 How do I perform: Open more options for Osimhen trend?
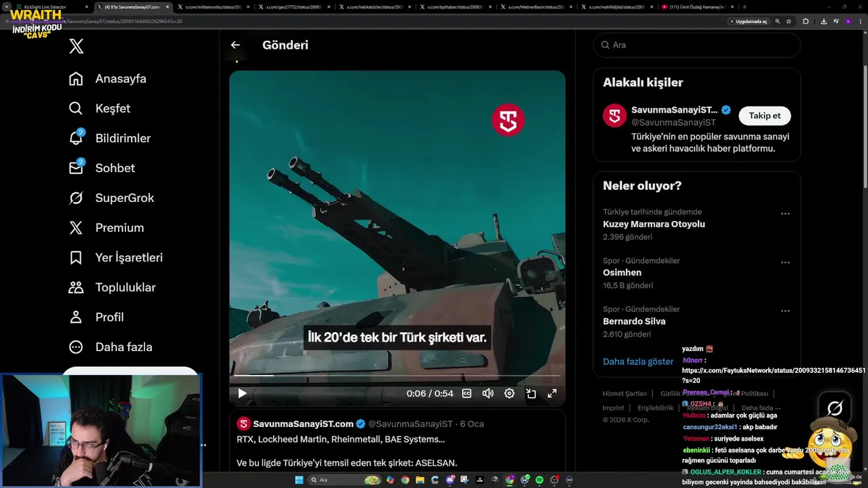[x=785, y=262]
